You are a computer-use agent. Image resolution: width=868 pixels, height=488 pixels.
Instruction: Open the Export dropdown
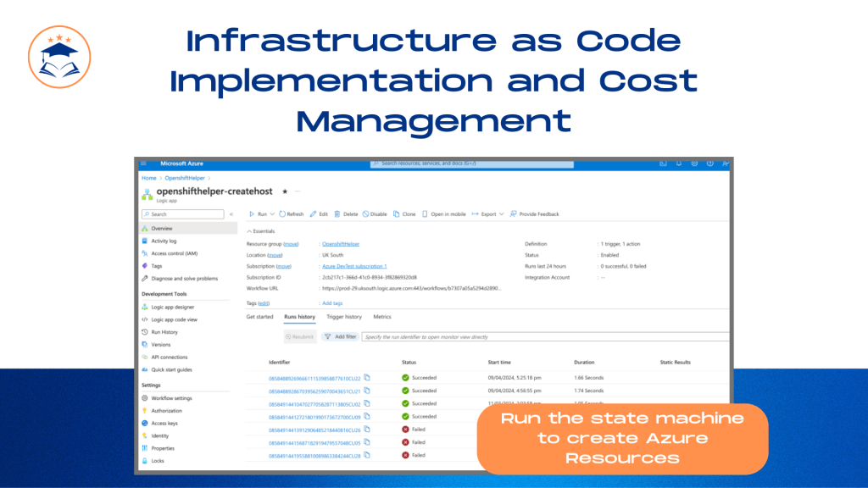click(487, 214)
